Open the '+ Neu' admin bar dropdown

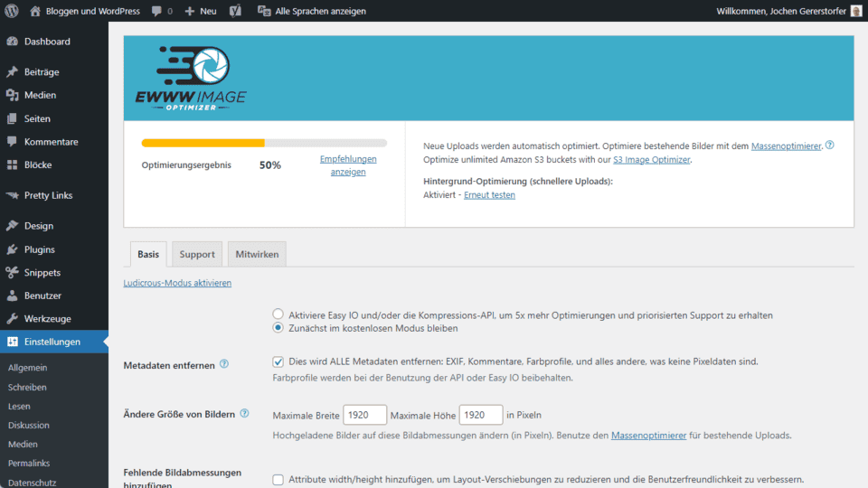pyautogui.click(x=201, y=11)
